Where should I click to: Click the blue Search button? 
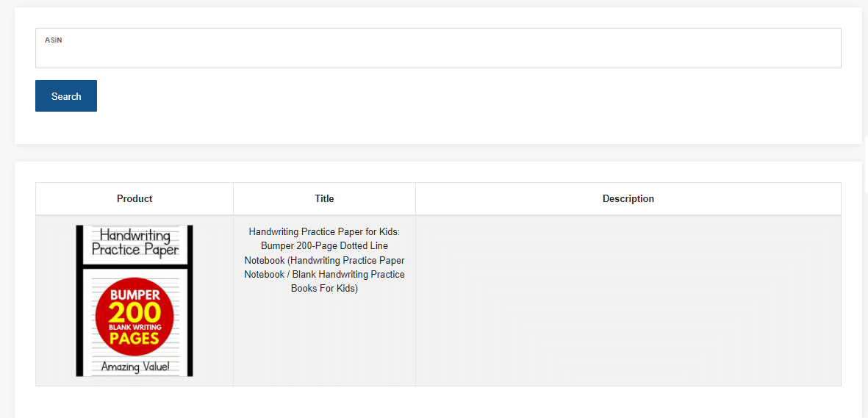pos(66,96)
